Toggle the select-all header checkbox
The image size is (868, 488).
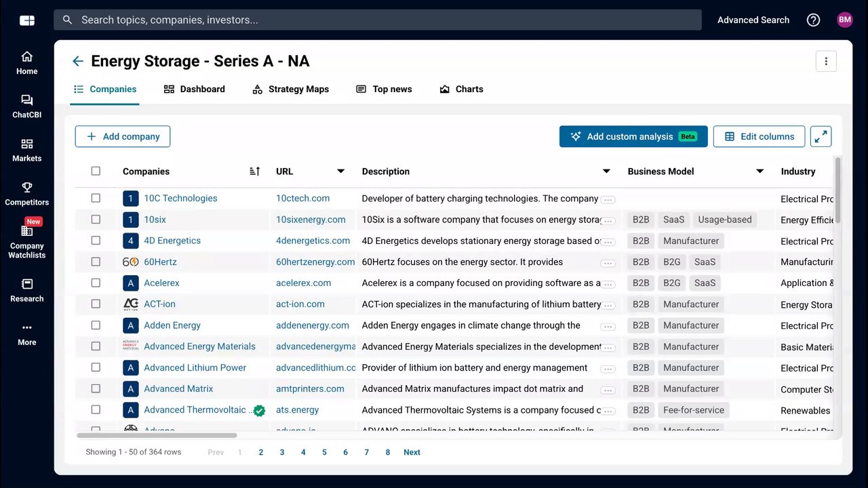(x=96, y=171)
